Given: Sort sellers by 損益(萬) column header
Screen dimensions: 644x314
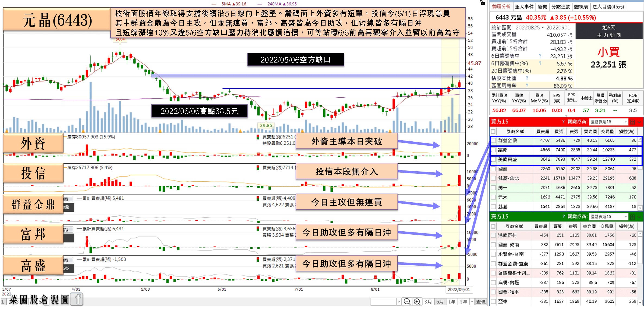Looking at the screenshot, I should point(626,226).
